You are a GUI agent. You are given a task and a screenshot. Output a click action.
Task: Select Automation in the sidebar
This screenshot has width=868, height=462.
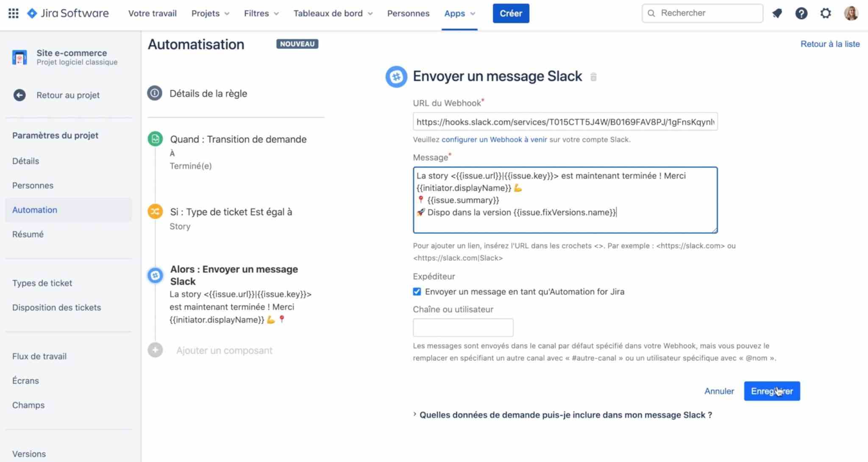click(x=68, y=210)
